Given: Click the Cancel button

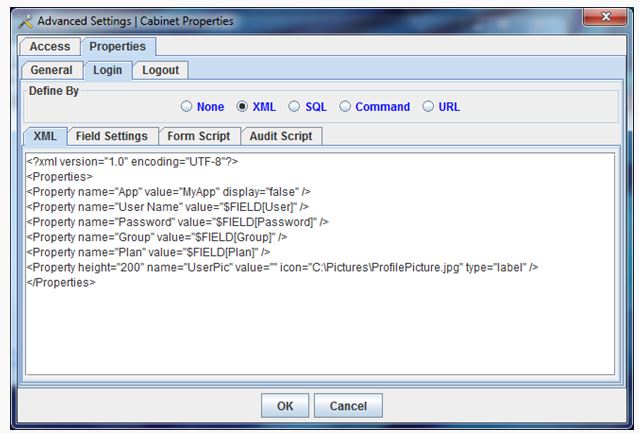Looking at the screenshot, I should point(348,406).
